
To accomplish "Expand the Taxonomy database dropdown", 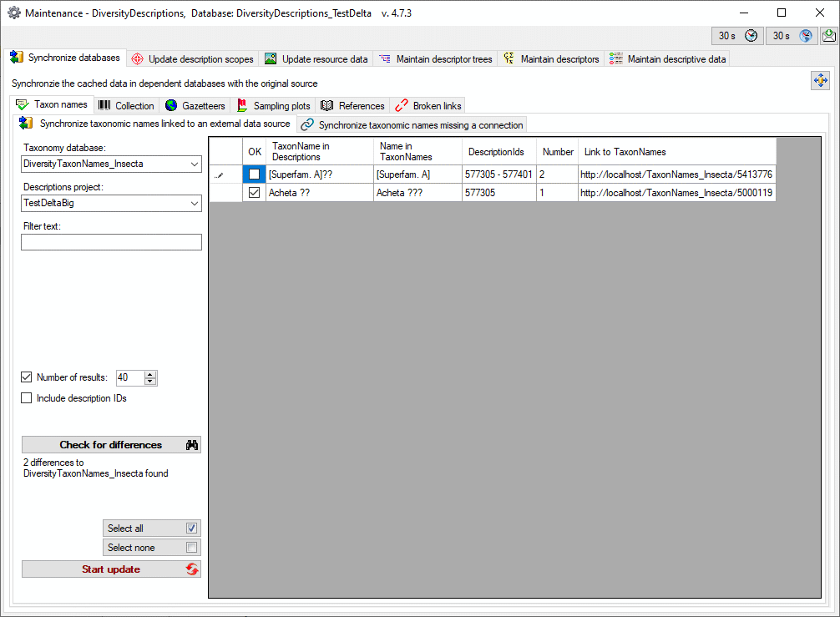I will pos(194,164).
